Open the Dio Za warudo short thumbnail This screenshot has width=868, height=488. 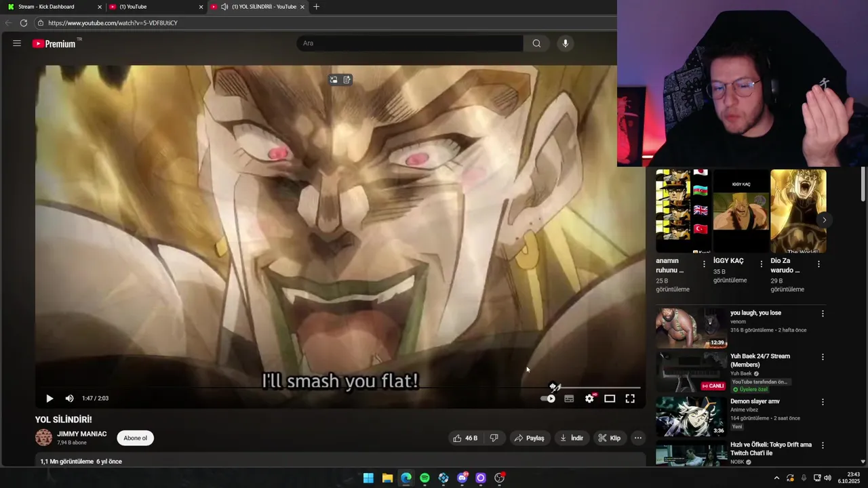pyautogui.click(x=798, y=211)
